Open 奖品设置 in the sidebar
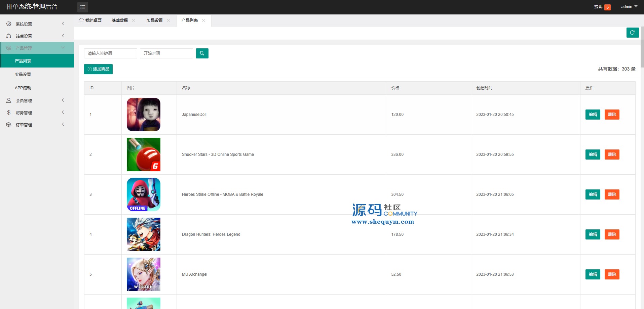644x309 pixels. coord(37,74)
